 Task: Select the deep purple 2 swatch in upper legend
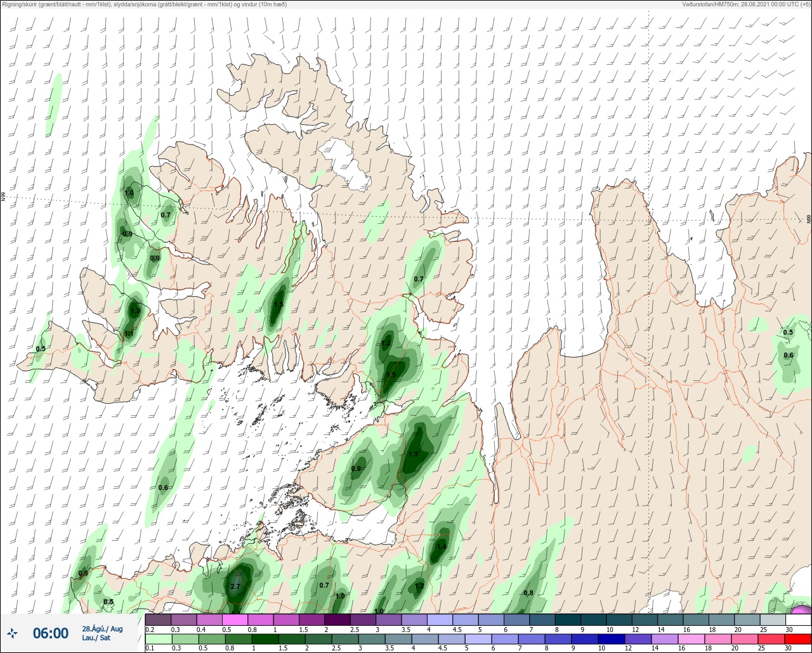click(x=337, y=619)
